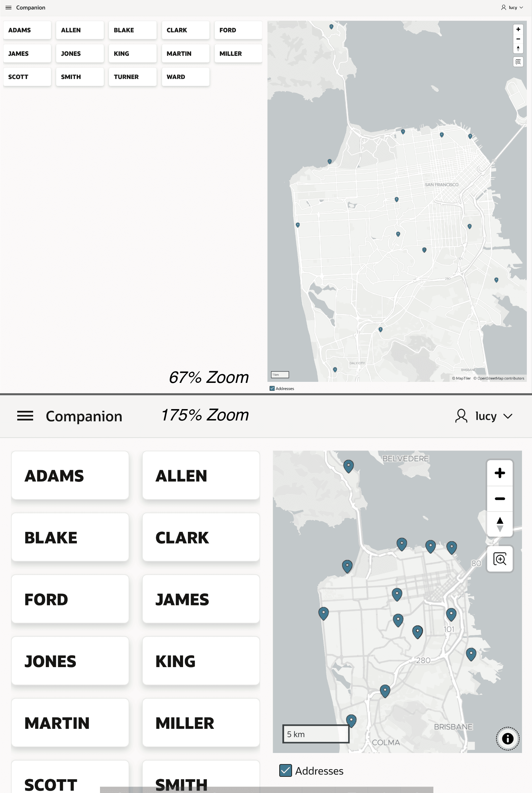532x793 pixels.
Task: Click the map marker near Belvedere label
Action: click(349, 466)
